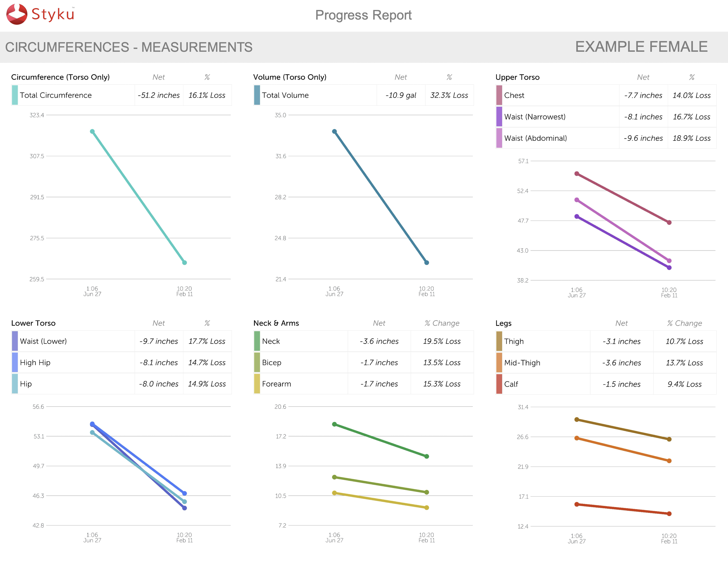This screenshot has width=728, height=563.
Task: Click the "-9.7 inches" Waist (Lower) value
Action: click(x=159, y=341)
